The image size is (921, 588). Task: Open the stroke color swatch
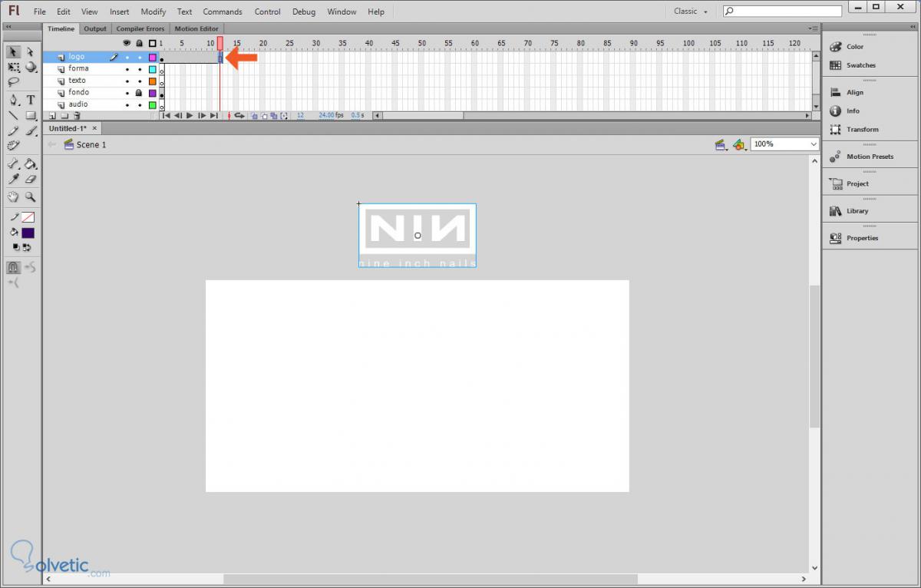pyautogui.click(x=28, y=217)
